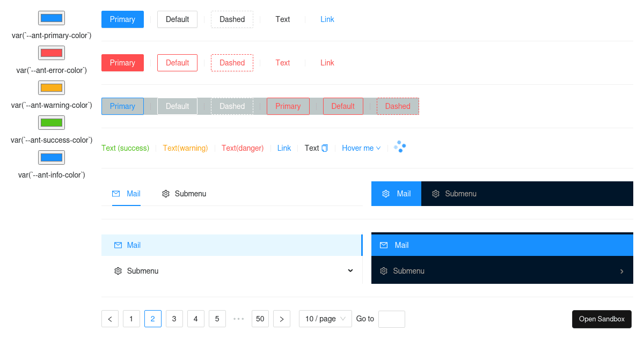Click the mail icon in the dark horizontal menu
The width and height of the screenshot is (644, 338).
[386, 194]
